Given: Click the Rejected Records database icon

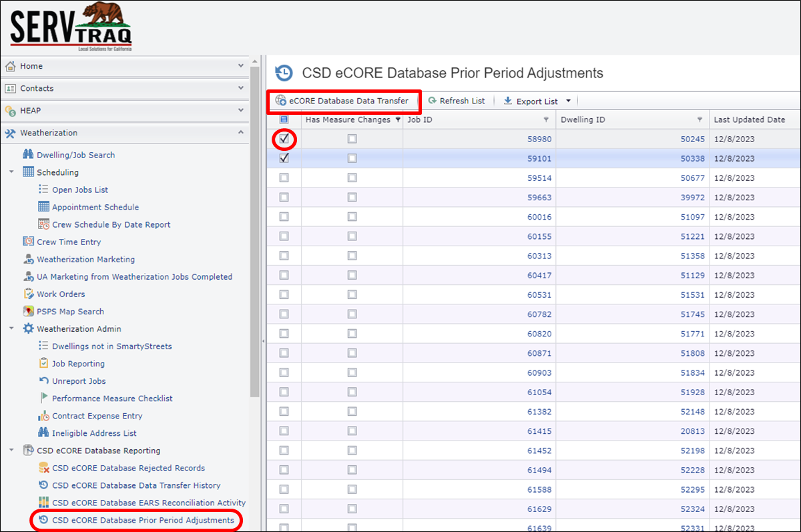Looking at the screenshot, I should click(x=43, y=468).
